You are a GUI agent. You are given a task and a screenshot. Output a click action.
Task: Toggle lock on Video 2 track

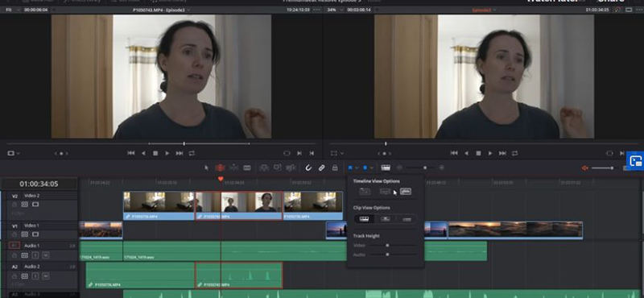(14, 205)
